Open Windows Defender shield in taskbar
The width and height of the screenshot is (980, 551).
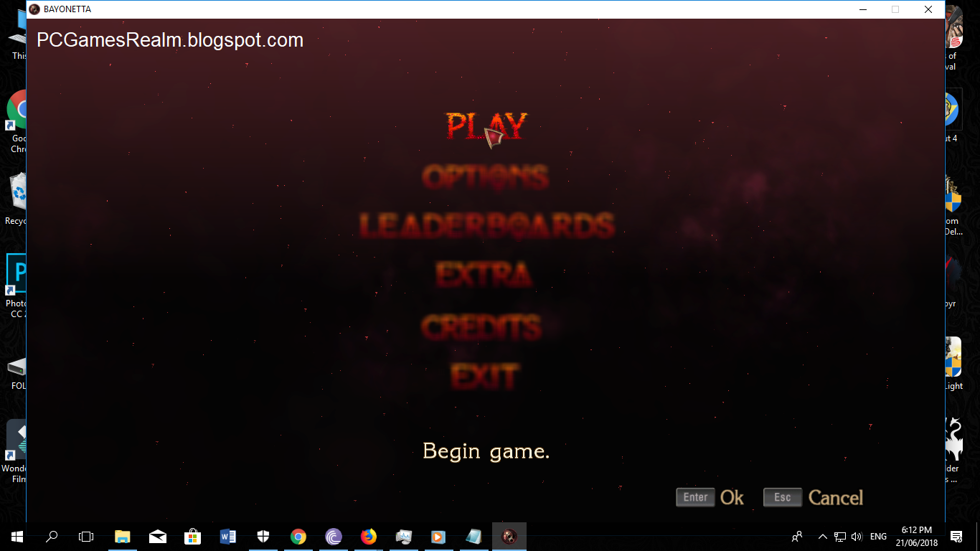click(x=263, y=537)
